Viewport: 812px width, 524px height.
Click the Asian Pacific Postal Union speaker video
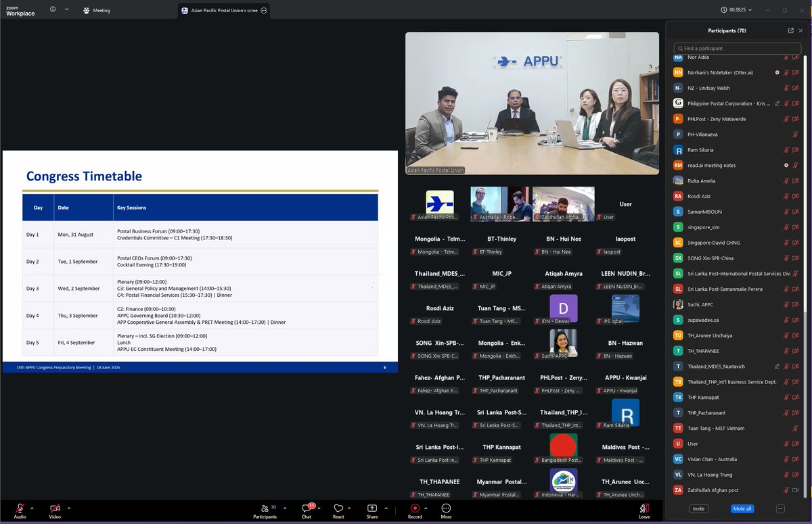(532, 103)
